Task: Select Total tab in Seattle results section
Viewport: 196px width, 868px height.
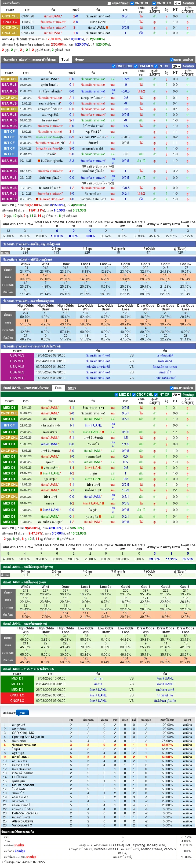Action: coord(65,59)
